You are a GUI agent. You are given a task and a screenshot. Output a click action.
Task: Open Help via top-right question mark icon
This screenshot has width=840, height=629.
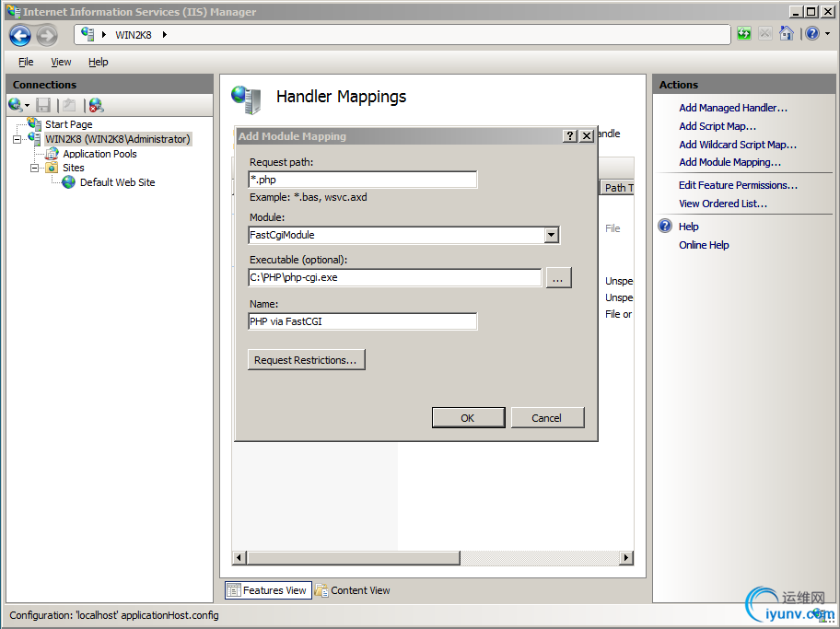tap(812, 34)
